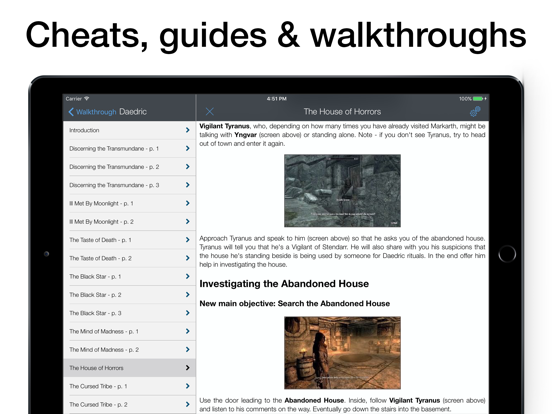Click the 4:51 PM clock

pos(276,99)
